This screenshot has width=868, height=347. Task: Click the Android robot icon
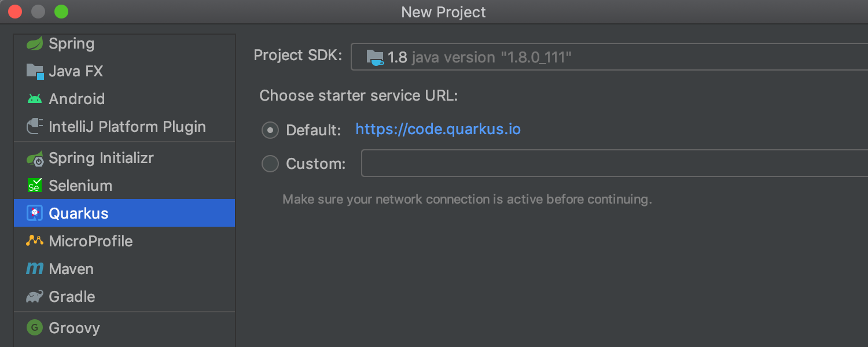pyautogui.click(x=35, y=99)
